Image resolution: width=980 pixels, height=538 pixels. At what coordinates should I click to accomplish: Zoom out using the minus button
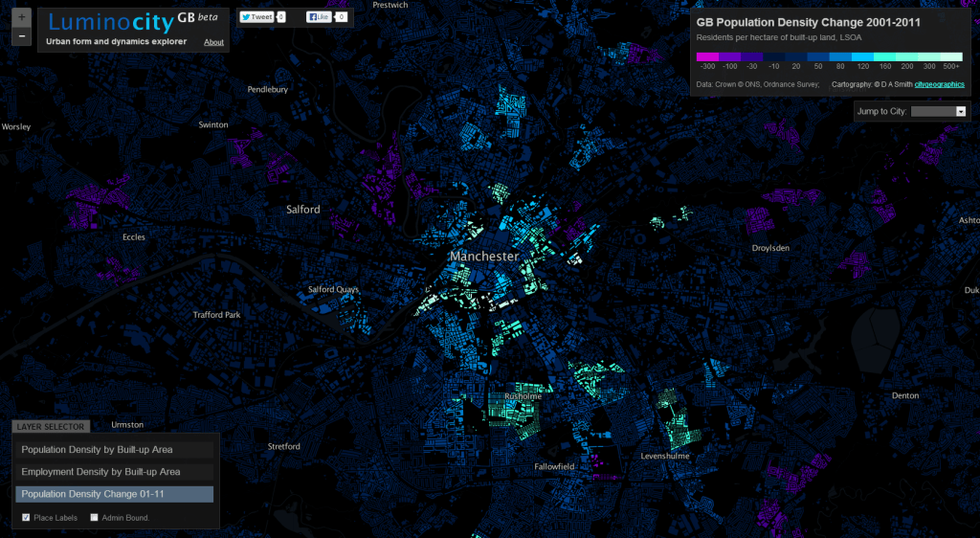point(22,36)
